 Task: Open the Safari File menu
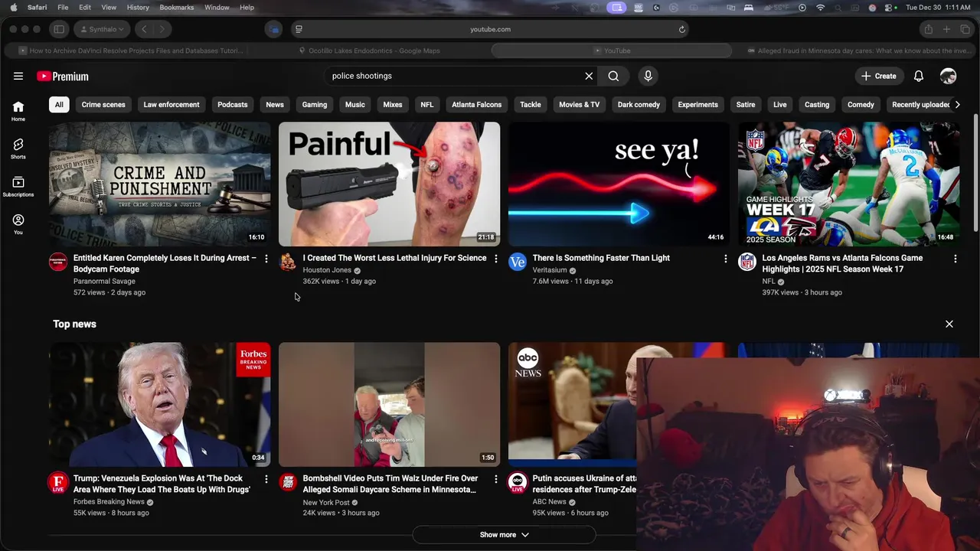coord(63,7)
